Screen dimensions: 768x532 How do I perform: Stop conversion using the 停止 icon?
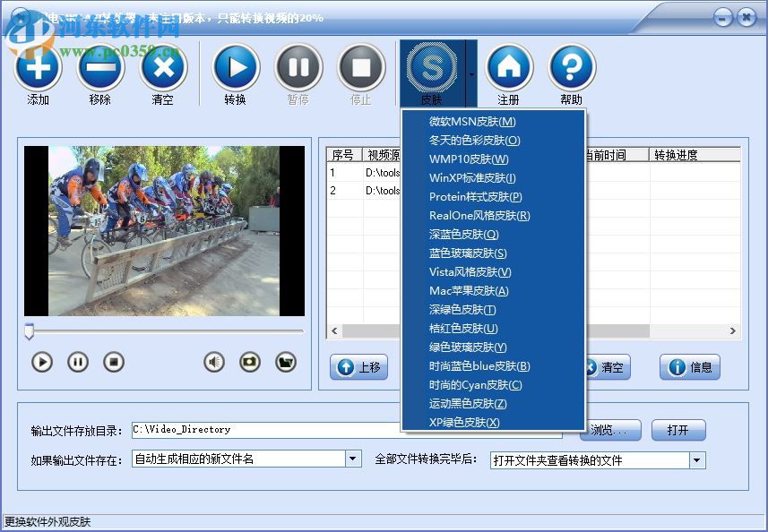click(x=360, y=67)
